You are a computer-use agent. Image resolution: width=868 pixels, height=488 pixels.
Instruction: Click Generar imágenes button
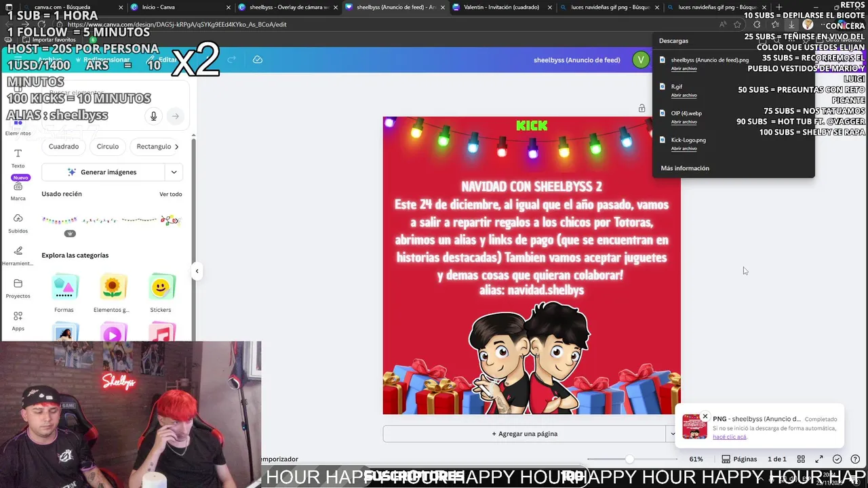[x=102, y=172]
